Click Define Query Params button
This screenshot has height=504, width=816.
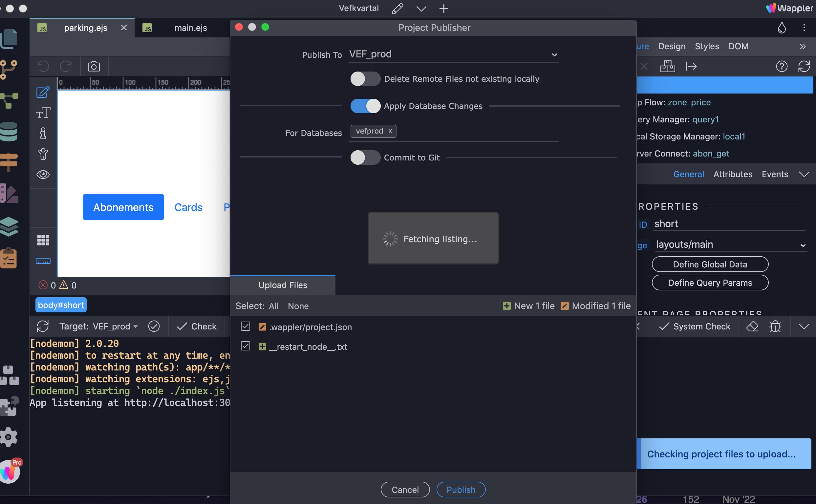[x=710, y=283]
